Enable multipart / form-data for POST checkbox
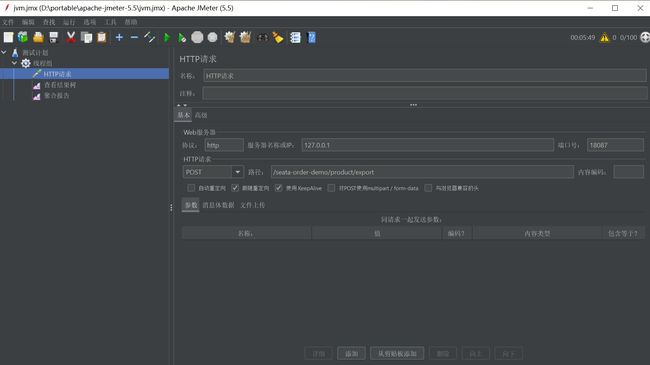650x365 pixels. (331, 188)
